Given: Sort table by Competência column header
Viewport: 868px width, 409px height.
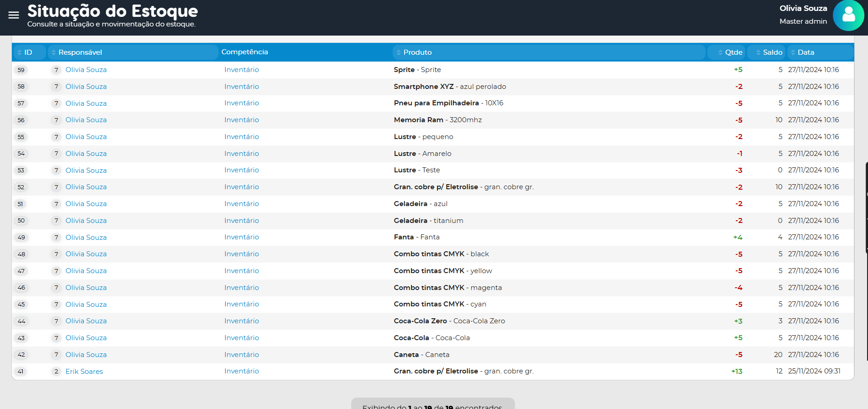Looking at the screenshot, I should pos(244,52).
